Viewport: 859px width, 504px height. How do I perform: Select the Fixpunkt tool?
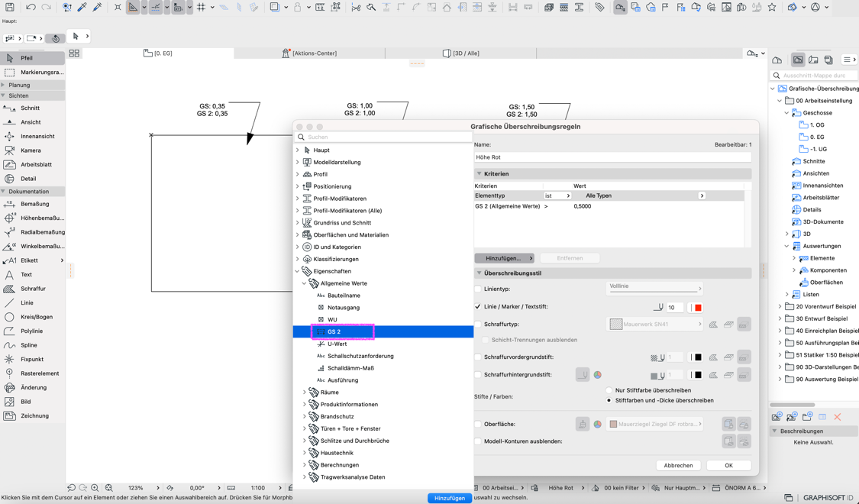pyautogui.click(x=32, y=360)
